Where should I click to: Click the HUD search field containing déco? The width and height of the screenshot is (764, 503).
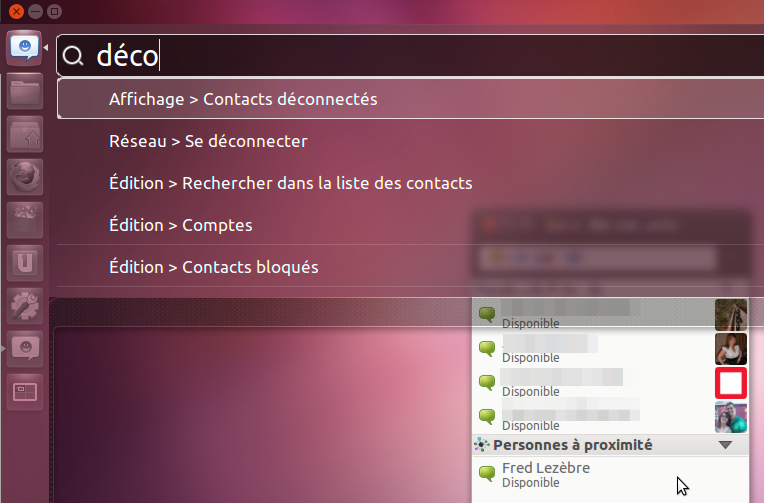tap(400, 57)
